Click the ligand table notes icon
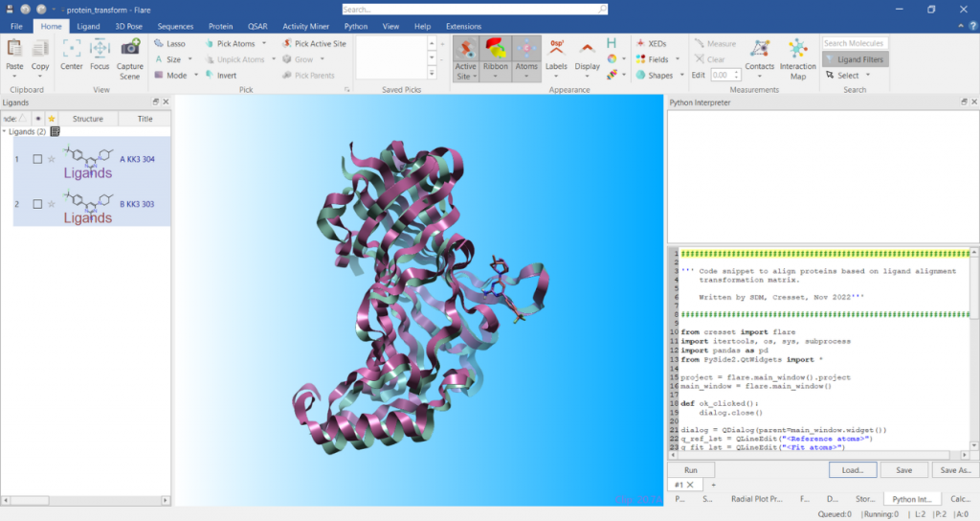980x521 pixels. click(x=55, y=131)
